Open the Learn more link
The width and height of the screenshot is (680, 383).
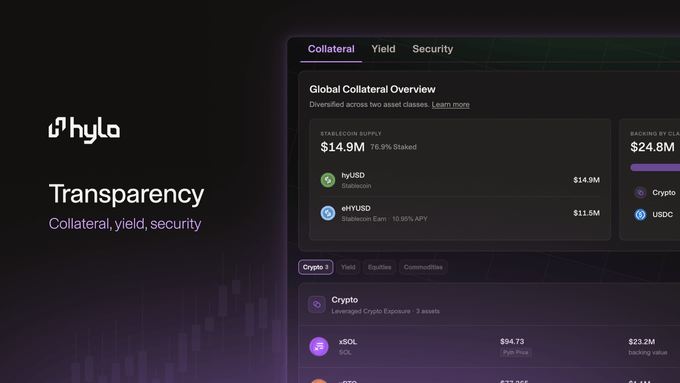[x=451, y=105]
